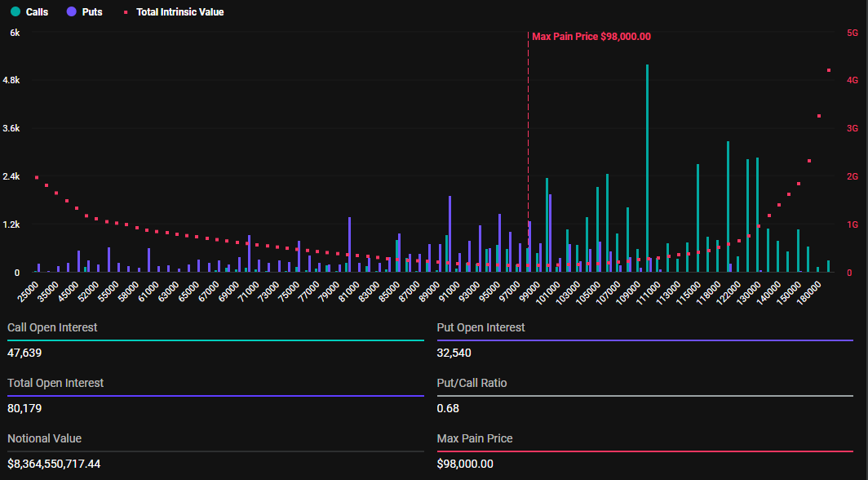
Task: Hide the Puts series via its legend label
Action: pyautogui.click(x=92, y=12)
